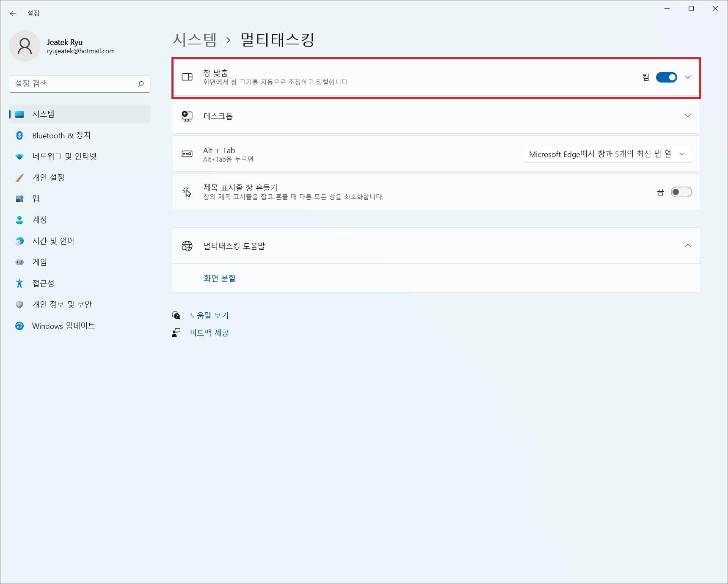728x584 pixels.
Task: Click 화면에서 창 크기를 자동으로 조정 description
Action: (x=276, y=82)
